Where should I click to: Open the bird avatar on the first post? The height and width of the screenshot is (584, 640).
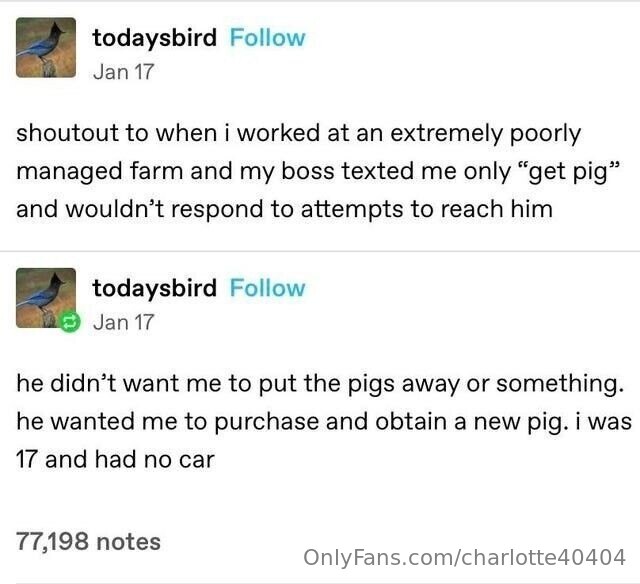click(x=46, y=47)
